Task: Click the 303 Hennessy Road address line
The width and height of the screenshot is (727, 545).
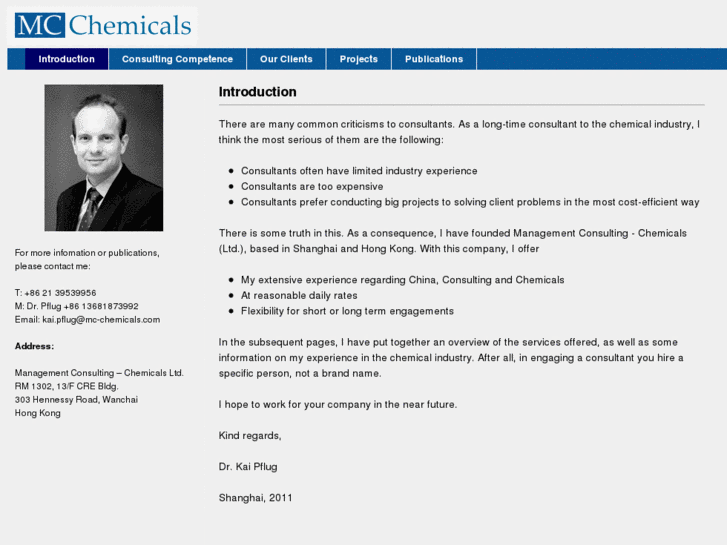Action: pyautogui.click(x=76, y=400)
